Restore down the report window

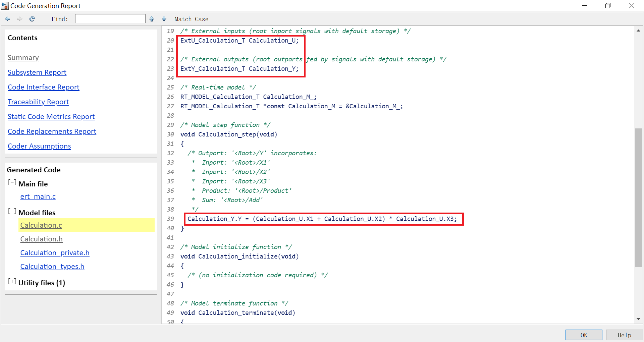click(x=608, y=6)
